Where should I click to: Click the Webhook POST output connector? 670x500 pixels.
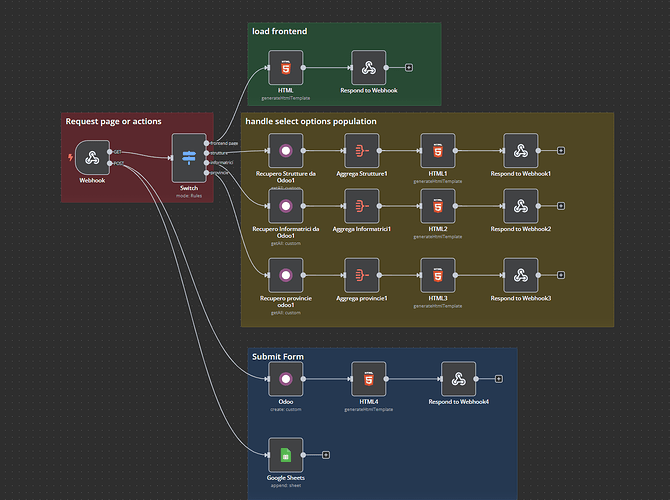click(x=110, y=163)
